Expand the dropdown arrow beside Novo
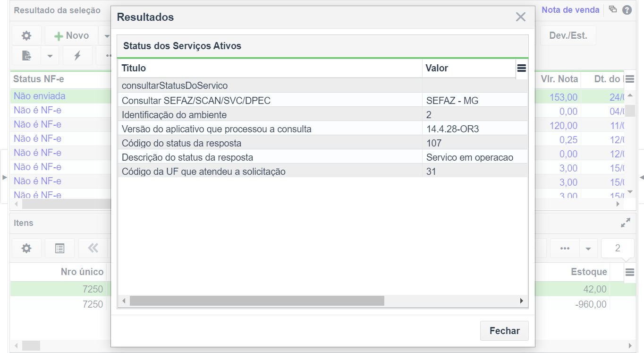This screenshot has height=353, width=644. click(106, 36)
